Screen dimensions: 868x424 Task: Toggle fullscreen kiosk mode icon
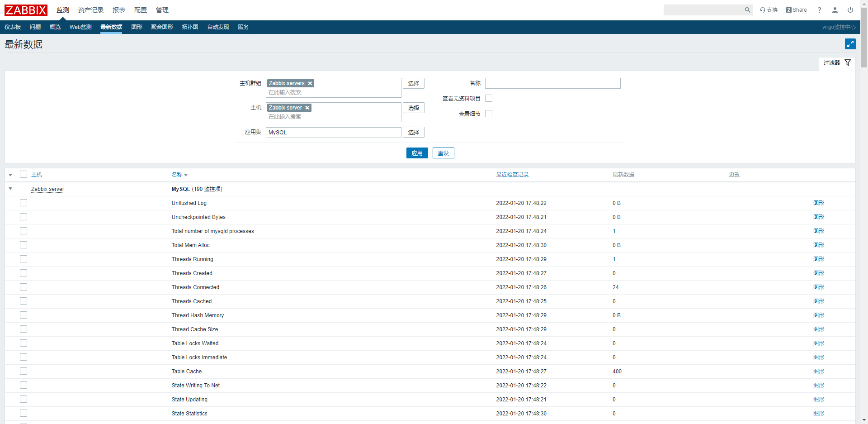850,44
